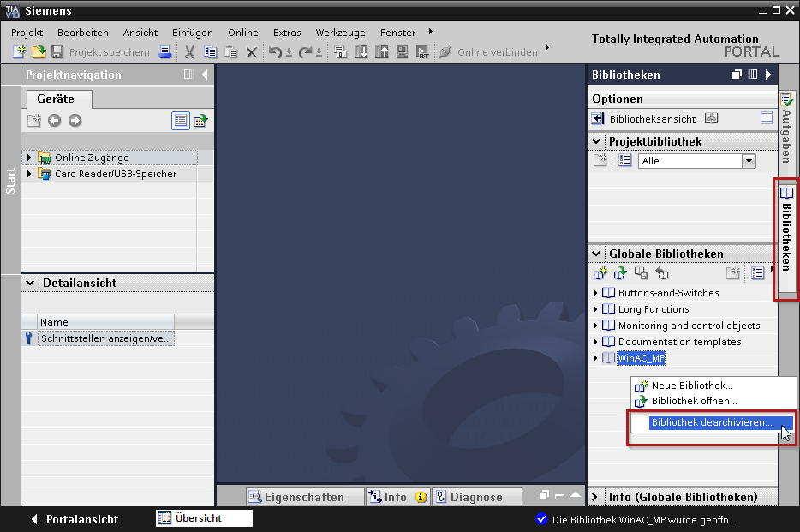The image size is (800, 532).
Task: Expand Card Reader/USB-Speicher tree node
Action: click(x=29, y=174)
